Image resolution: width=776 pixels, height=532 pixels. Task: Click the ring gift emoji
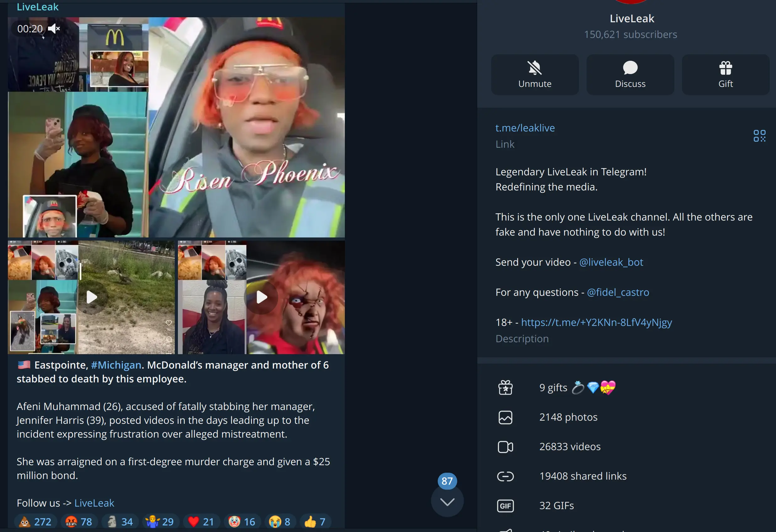(x=578, y=387)
